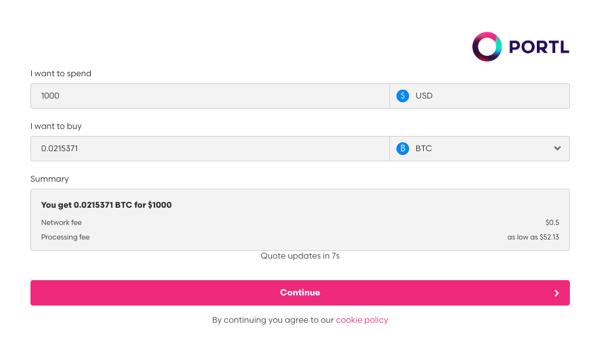601x364 pixels.
Task: Click the "I want to buy" label
Action: pyautogui.click(x=56, y=126)
